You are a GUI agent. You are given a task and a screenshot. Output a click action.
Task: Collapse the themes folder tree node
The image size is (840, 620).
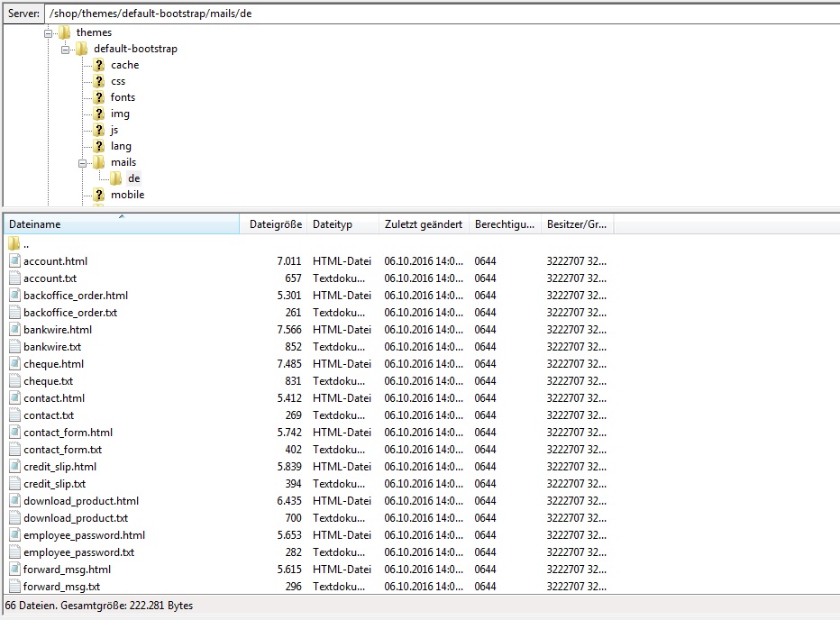(48, 33)
